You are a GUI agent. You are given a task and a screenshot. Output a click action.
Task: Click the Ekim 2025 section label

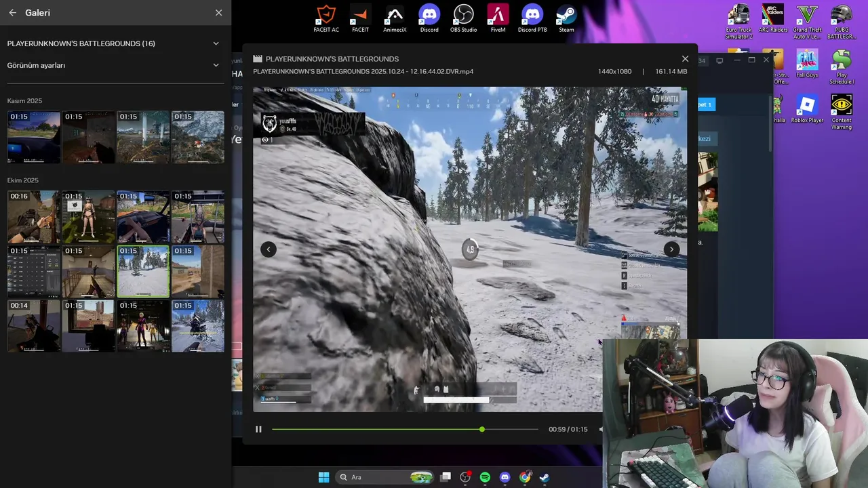tap(23, 180)
